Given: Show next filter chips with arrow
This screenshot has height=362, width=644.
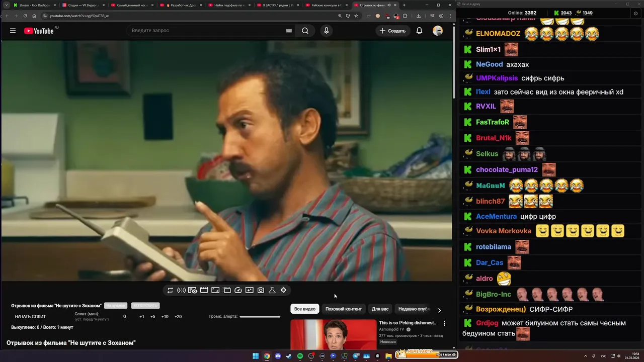Looking at the screenshot, I should (x=439, y=310).
